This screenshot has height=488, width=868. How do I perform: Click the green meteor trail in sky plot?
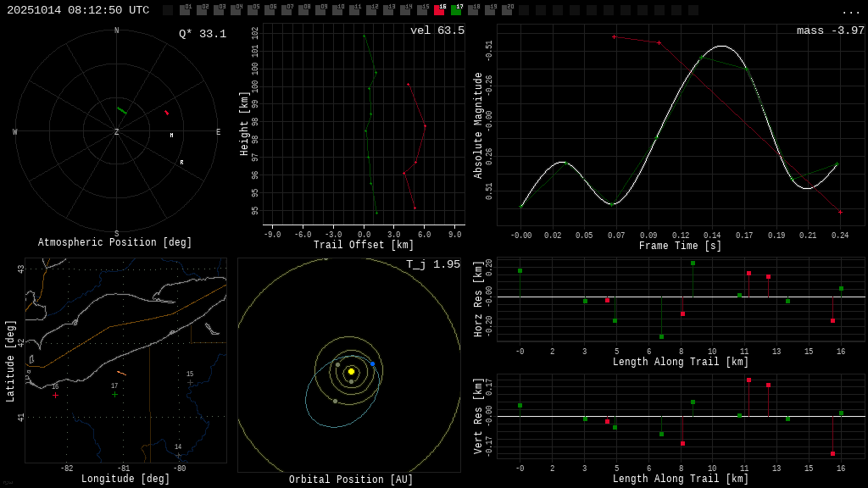(122, 110)
